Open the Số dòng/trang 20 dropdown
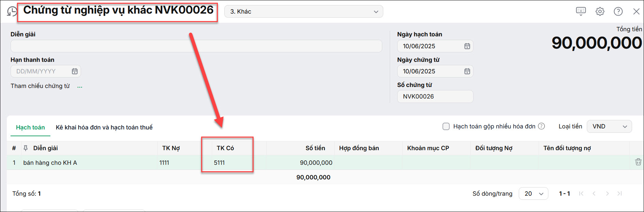 tap(533, 194)
